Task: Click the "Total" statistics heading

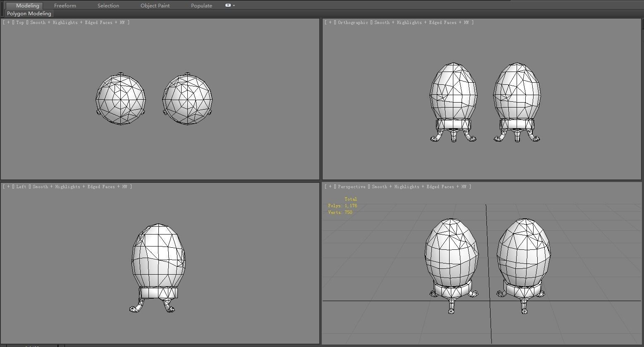Action: 351,199
